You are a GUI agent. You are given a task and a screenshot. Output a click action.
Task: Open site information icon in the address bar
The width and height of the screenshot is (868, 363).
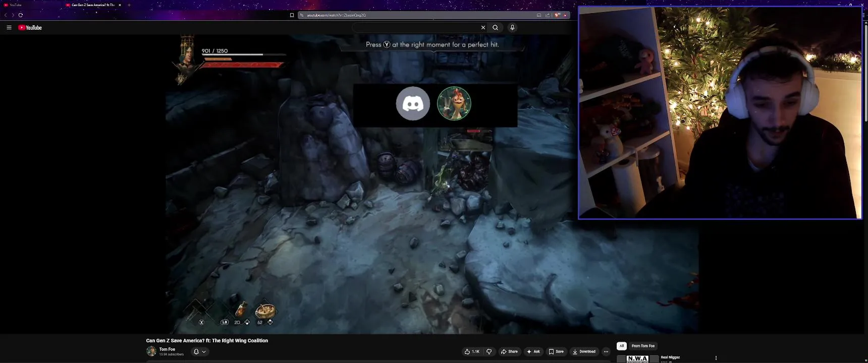(302, 15)
